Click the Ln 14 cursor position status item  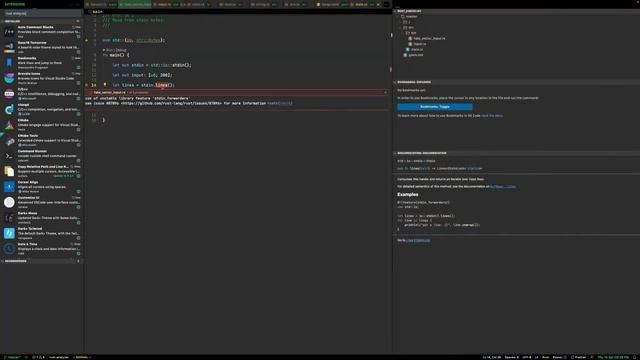[x=491, y=357]
